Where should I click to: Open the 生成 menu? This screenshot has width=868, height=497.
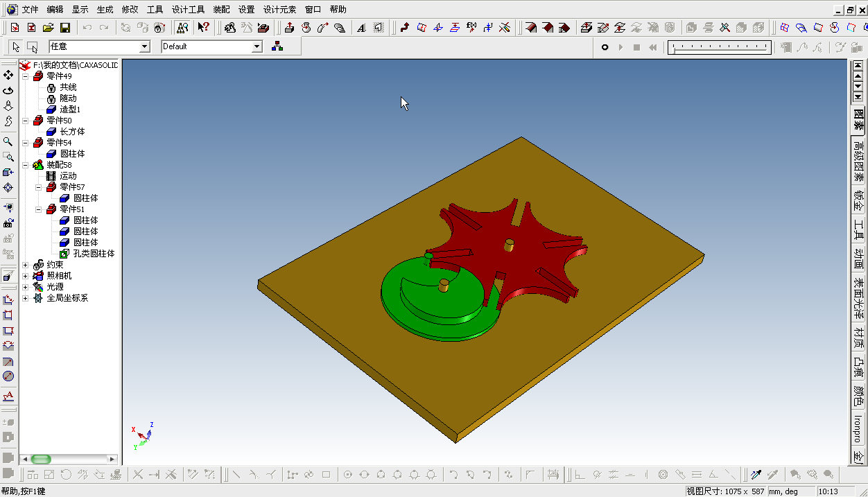pos(105,10)
